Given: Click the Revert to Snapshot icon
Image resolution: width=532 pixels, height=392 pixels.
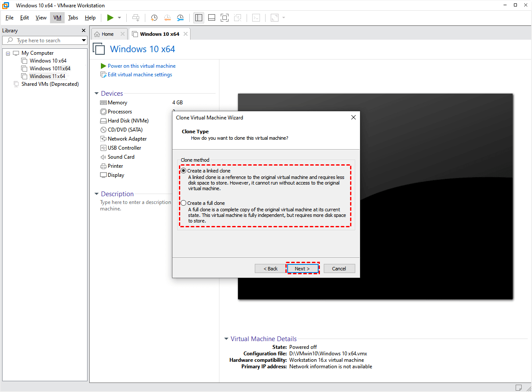Looking at the screenshot, I should [167, 18].
